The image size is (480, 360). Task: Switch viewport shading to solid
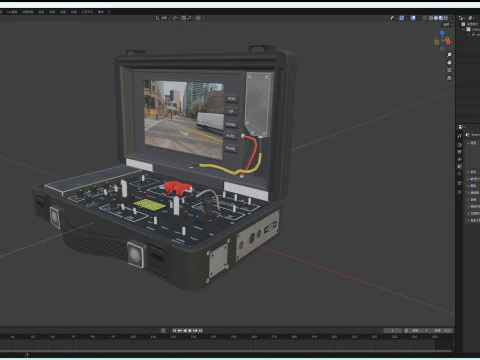tap(436, 18)
